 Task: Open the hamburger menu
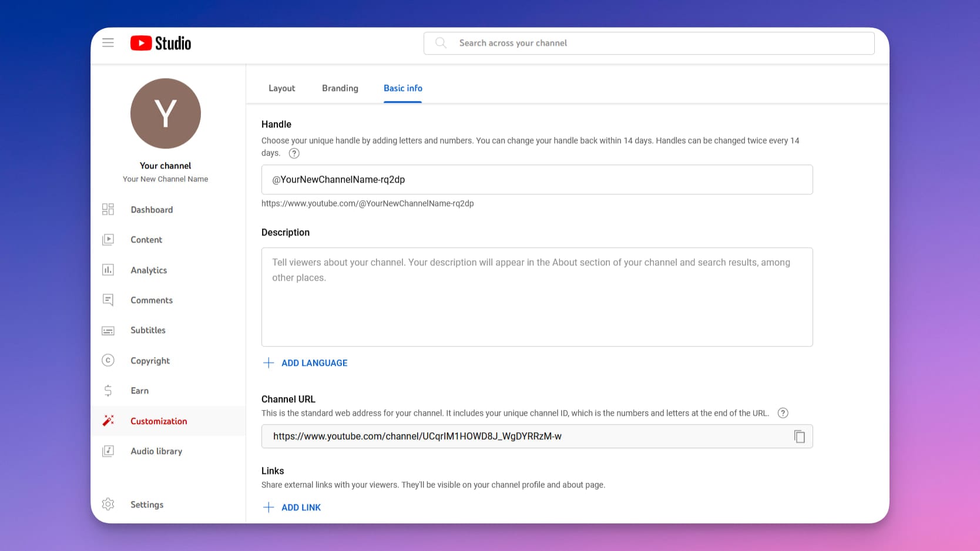108,42
